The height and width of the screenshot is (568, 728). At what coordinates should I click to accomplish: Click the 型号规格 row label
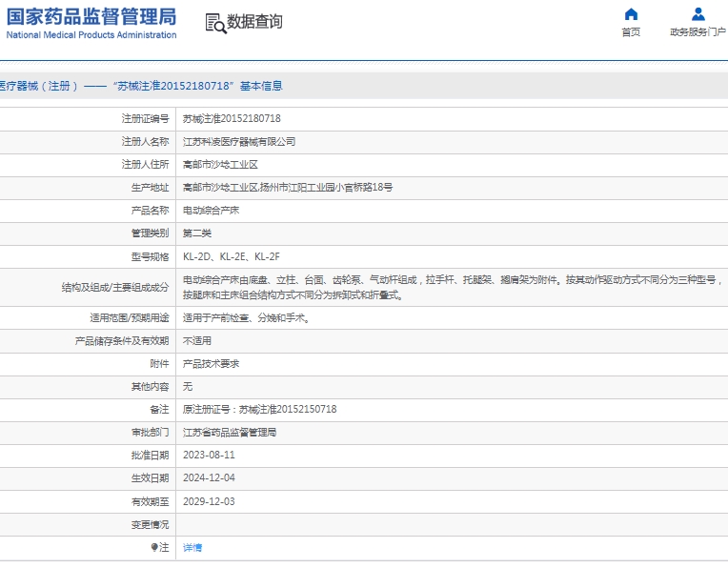(x=150, y=256)
